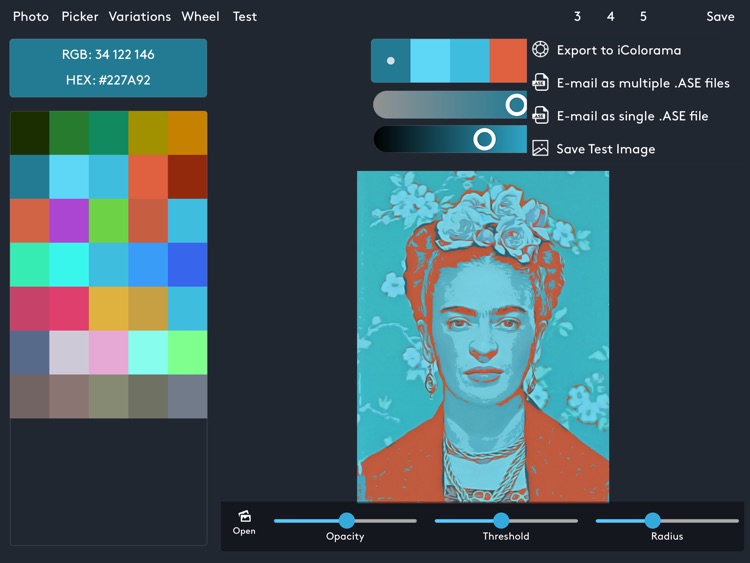This screenshot has width=750, height=563.
Task: Pick the very dark green swatch
Action: point(30,133)
